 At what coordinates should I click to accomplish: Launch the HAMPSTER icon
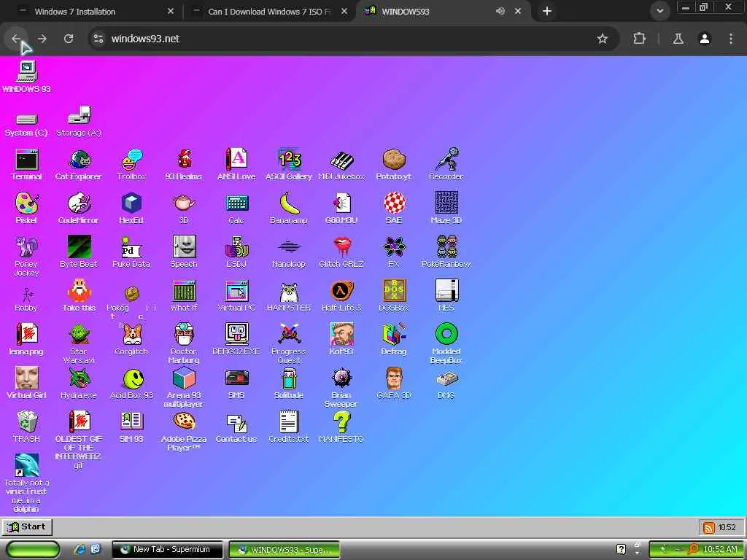pyautogui.click(x=289, y=296)
